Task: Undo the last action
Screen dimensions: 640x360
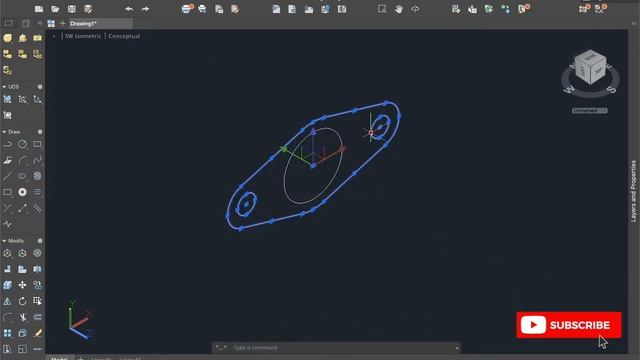Action: point(129,9)
